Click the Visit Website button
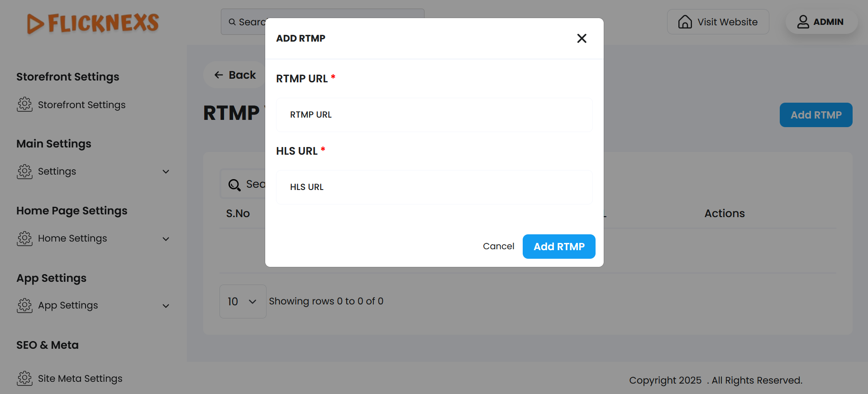 coord(718,22)
